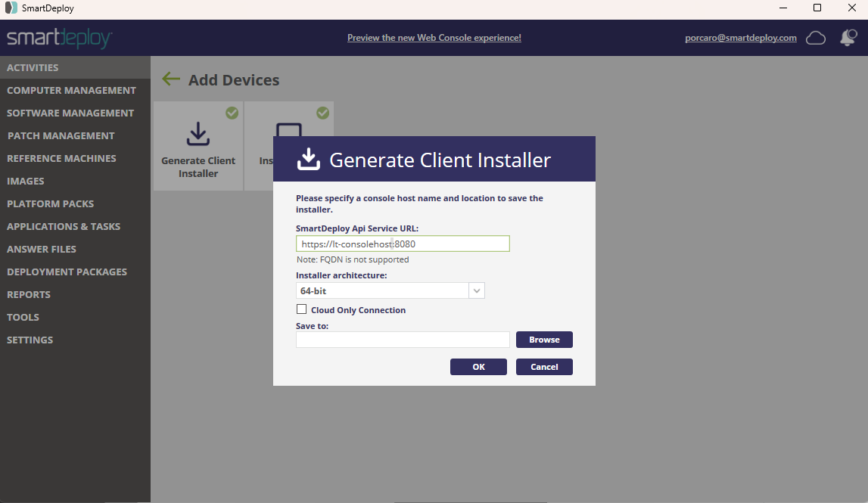Screen dimensions: 868x503
Task: Click the SmartDeploy Api Service URL field
Action: pos(403,244)
